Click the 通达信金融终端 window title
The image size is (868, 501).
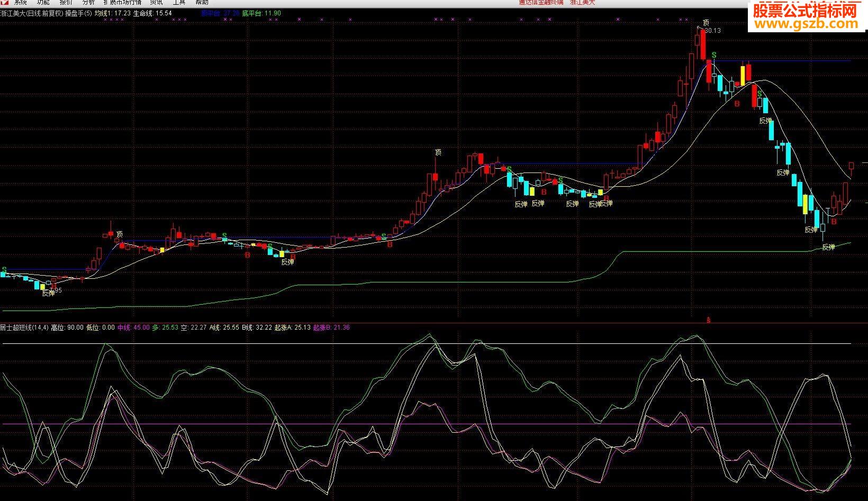541,2
